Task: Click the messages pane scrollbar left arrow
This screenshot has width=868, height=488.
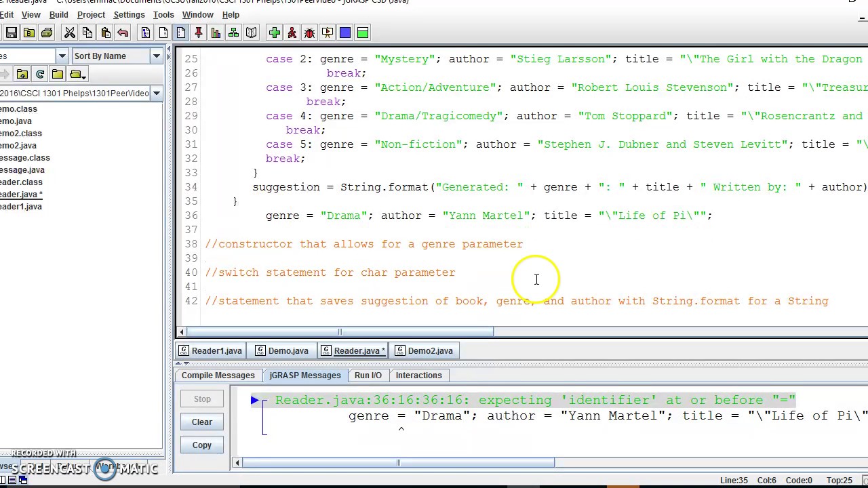Action: [237, 463]
